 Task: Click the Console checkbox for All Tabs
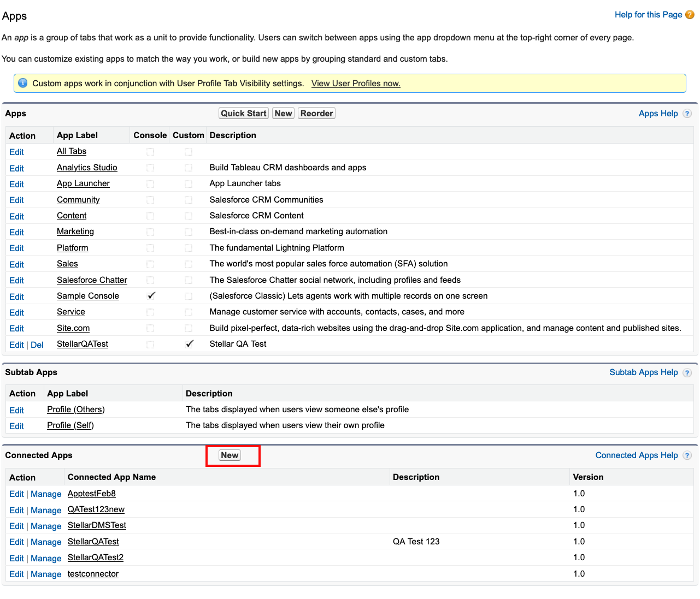tap(150, 152)
